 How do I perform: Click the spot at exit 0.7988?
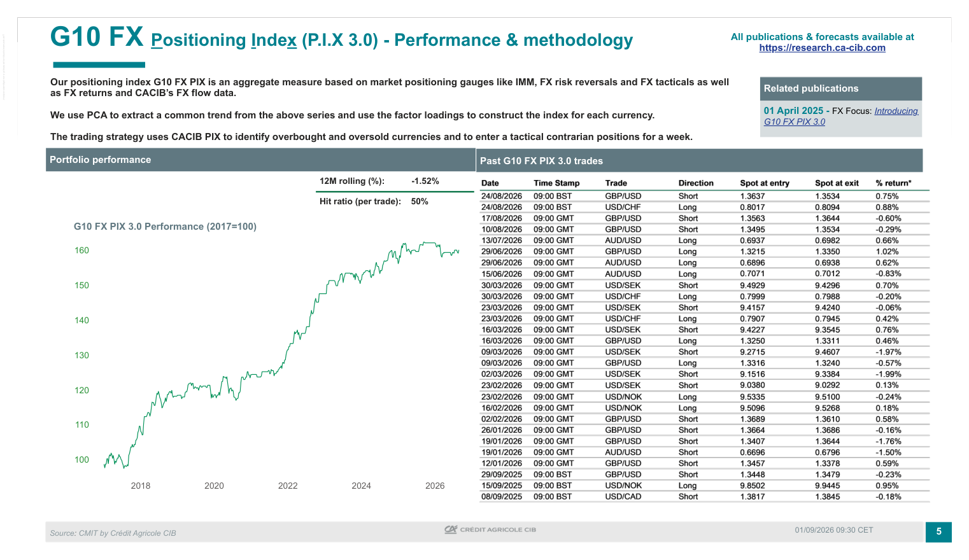pos(828,297)
